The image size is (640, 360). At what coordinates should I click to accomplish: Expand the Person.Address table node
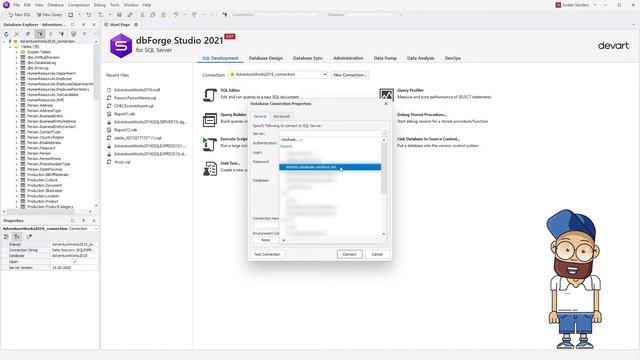(17, 105)
